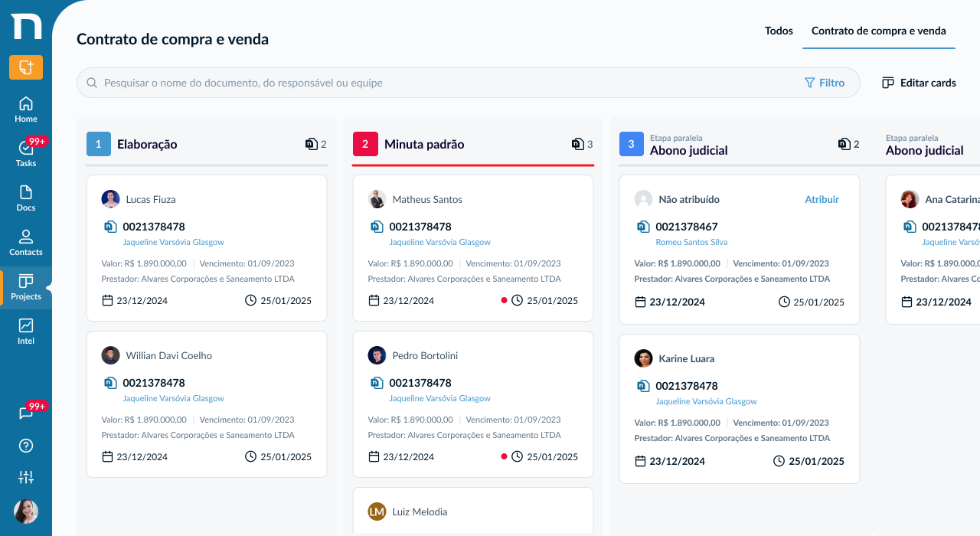Click document icon on Lucas Fiuza card
This screenshot has width=980, height=536.
click(110, 227)
